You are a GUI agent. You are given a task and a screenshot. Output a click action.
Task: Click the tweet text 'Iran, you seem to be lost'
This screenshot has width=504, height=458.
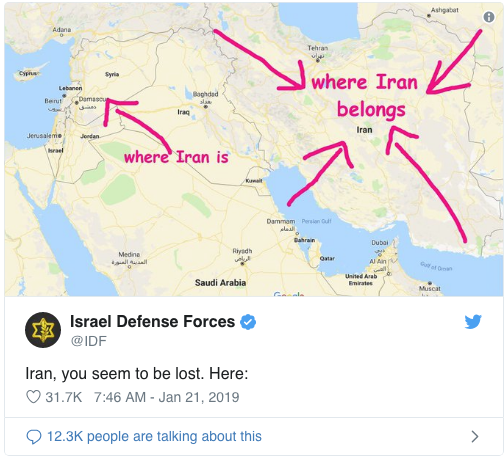(x=115, y=373)
